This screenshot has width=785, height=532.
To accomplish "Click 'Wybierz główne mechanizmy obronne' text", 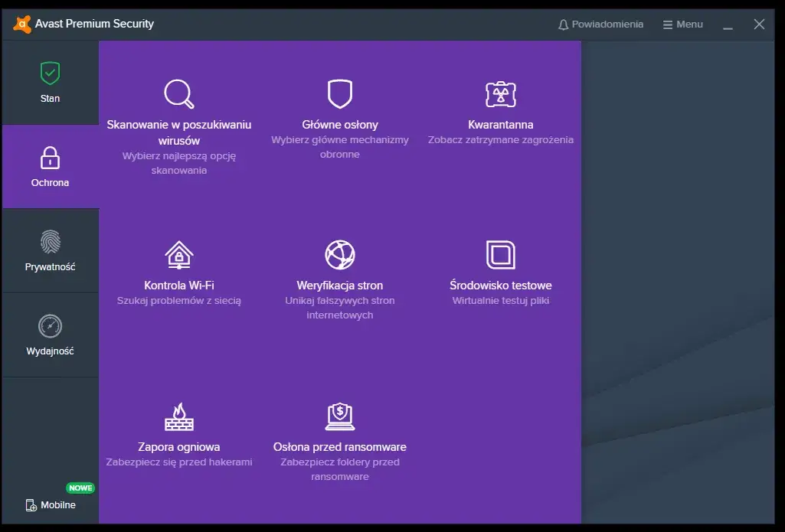I will coord(340,147).
